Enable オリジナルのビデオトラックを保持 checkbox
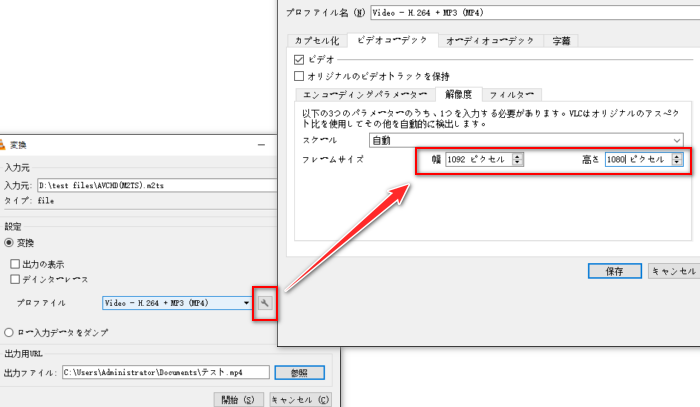This screenshot has height=407, width=700. (299, 76)
